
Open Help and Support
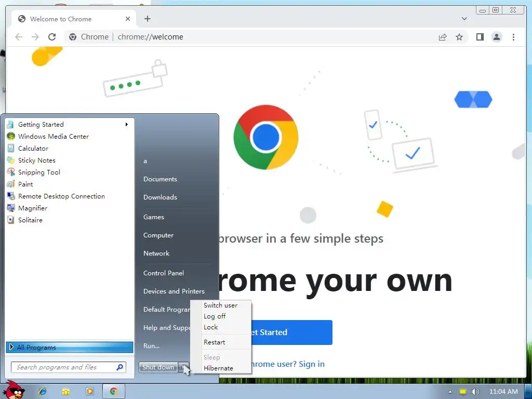pyautogui.click(x=166, y=328)
